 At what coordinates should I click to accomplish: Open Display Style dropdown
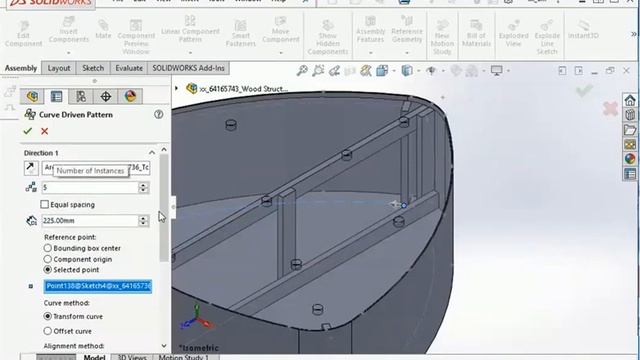(418, 71)
